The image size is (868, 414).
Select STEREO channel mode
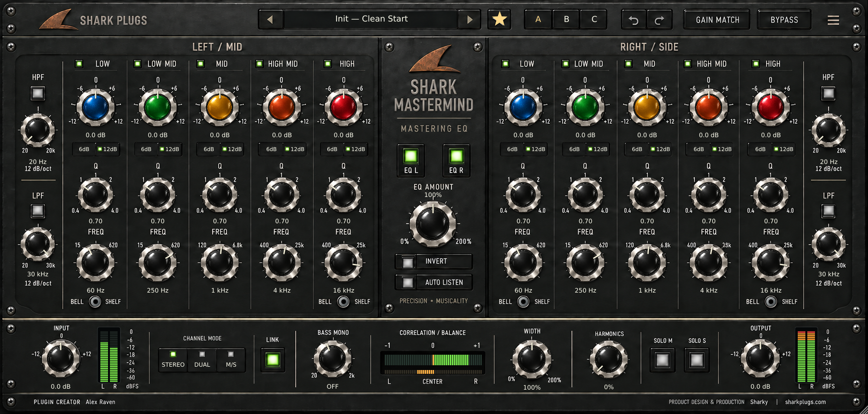point(173,360)
